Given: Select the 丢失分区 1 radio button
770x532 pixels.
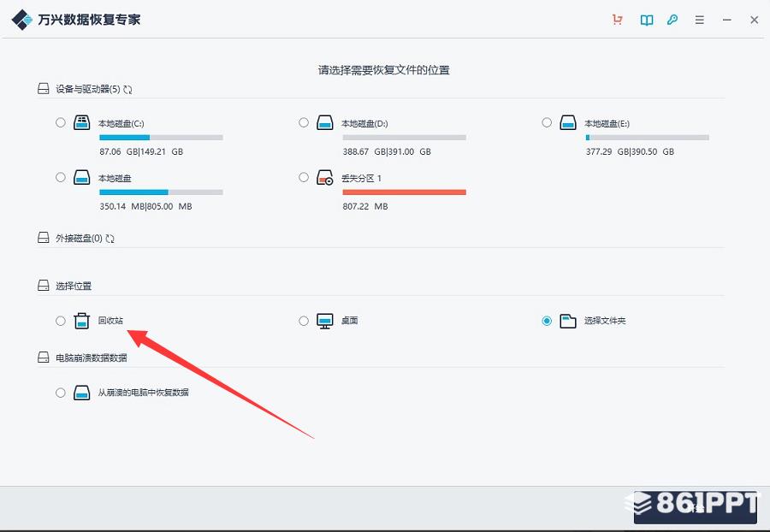Looking at the screenshot, I should pyautogui.click(x=304, y=177).
